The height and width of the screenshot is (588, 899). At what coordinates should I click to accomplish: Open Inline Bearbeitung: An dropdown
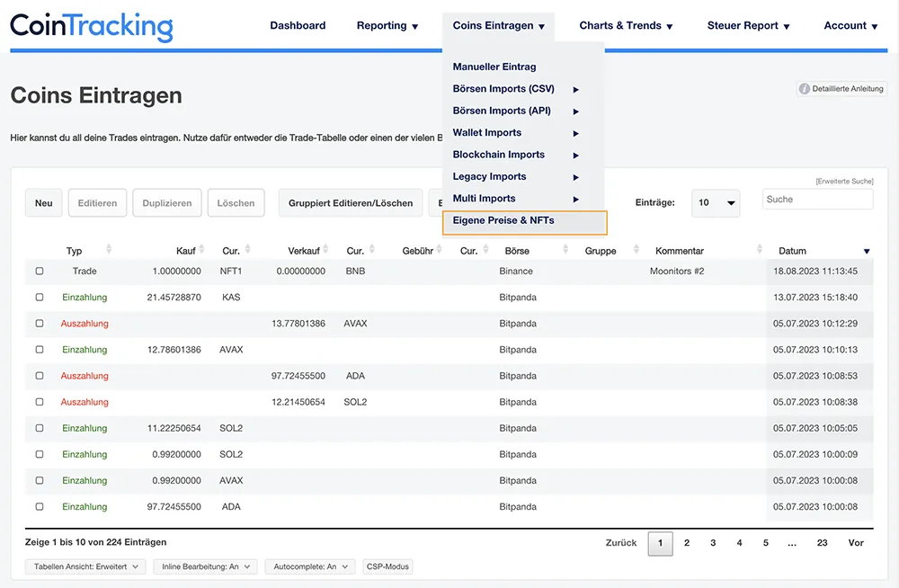205,566
